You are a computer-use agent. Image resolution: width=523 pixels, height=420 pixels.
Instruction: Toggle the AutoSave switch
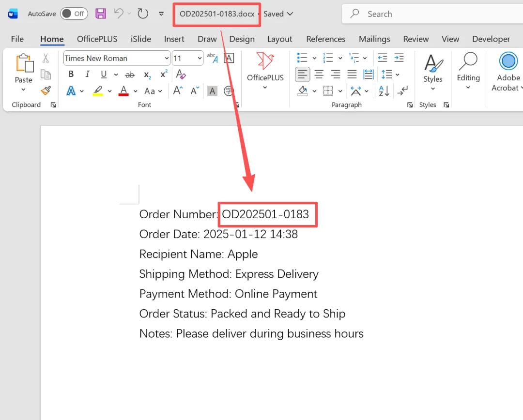[74, 14]
